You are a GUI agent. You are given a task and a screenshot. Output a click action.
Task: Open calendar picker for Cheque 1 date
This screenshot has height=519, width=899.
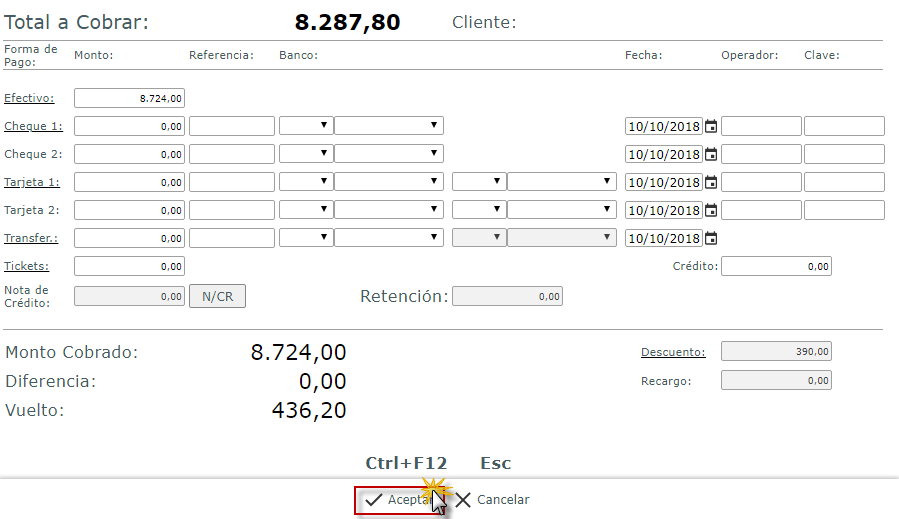pyautogui.click(x=711, y=126)
